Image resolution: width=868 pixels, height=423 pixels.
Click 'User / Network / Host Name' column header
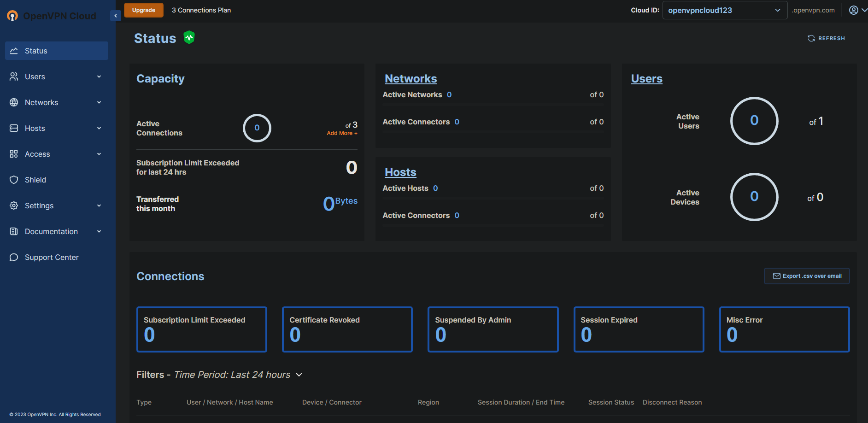click(230, 402)
